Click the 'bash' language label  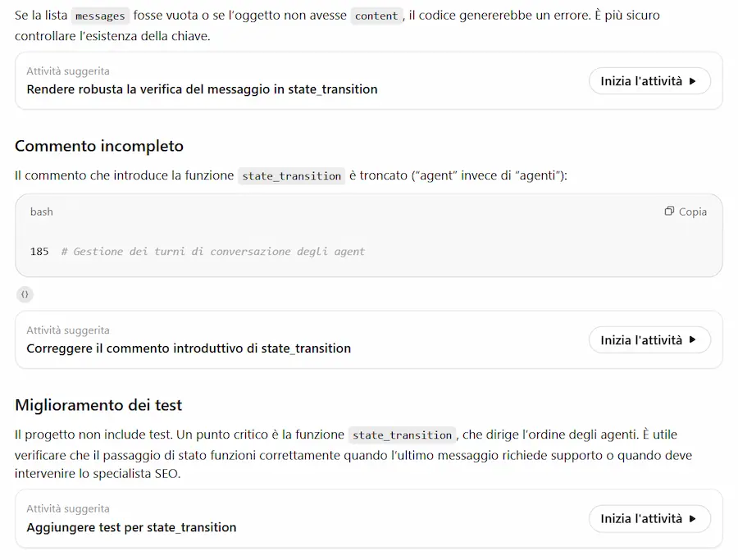click(x=42, y=212)
